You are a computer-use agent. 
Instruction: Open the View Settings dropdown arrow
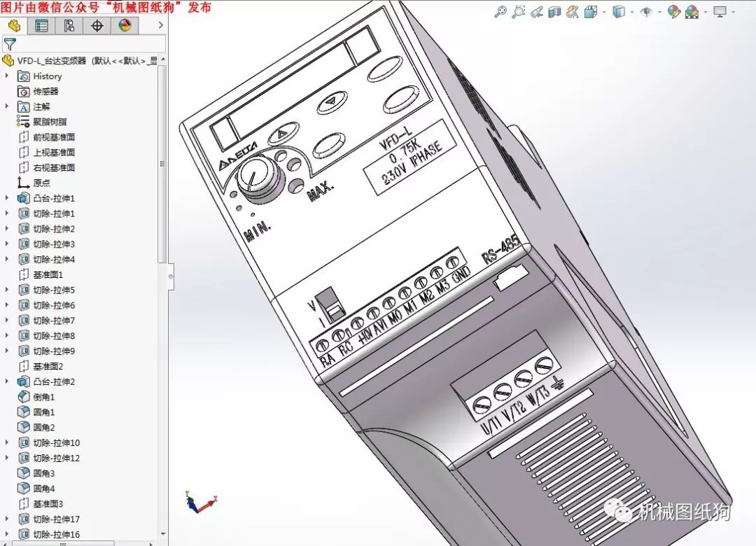click(x=734, y=12)
